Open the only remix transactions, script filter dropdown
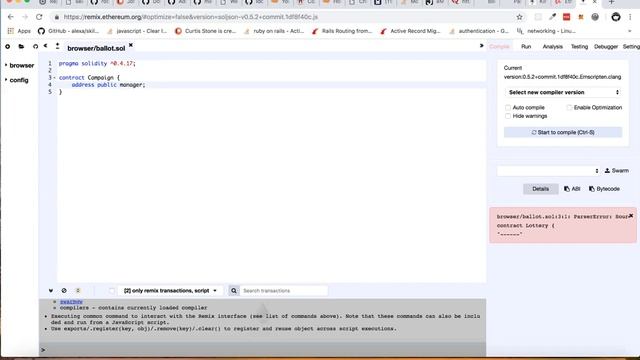The width and height of the screenshot is (640, 360). pyautogui.click(x=170, y=291)
